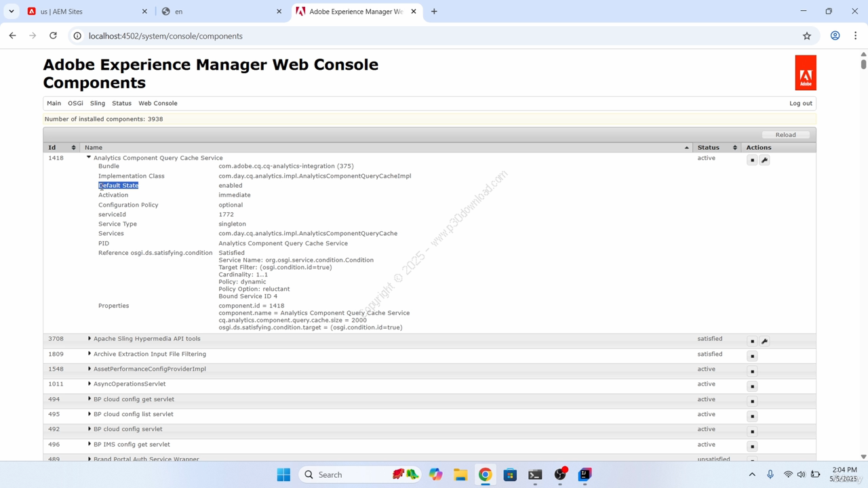868x488 pixels.
Task: Click the Adobe logo
Action: pos(806,73)
